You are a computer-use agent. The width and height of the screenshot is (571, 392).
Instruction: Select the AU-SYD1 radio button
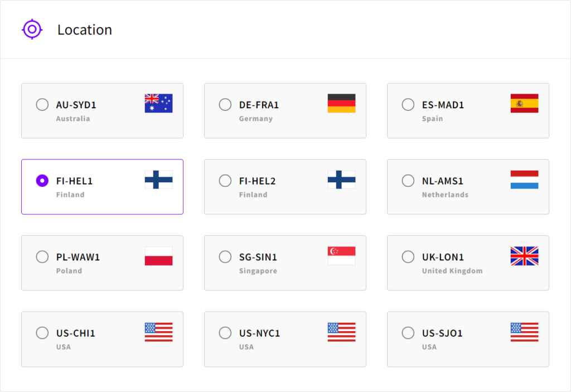[42, 104]
